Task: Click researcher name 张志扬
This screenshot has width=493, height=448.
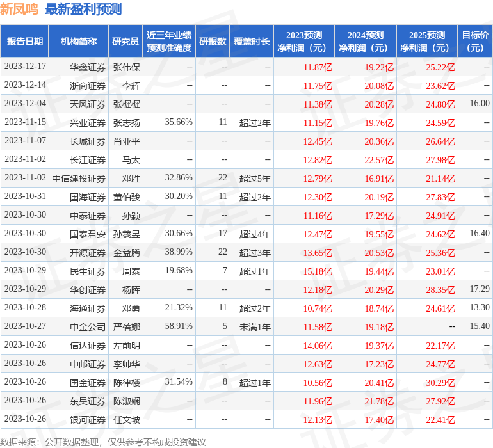Action: 127,123
